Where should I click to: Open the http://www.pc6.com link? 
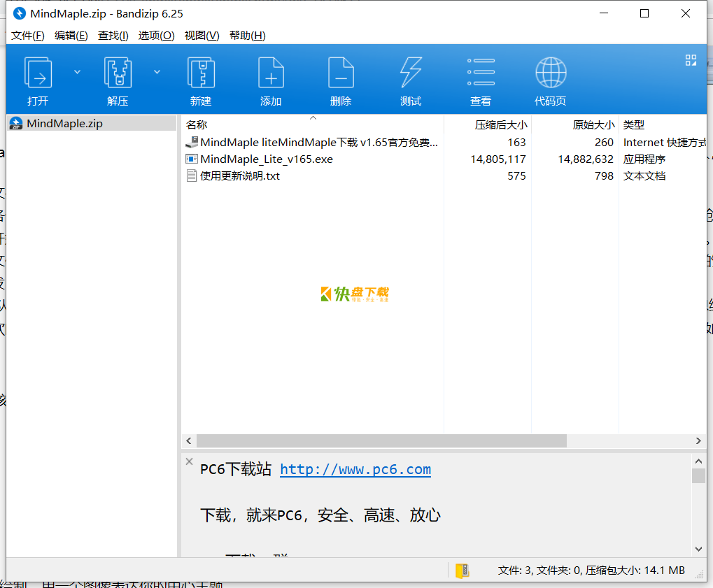click(x=355, y=469)
